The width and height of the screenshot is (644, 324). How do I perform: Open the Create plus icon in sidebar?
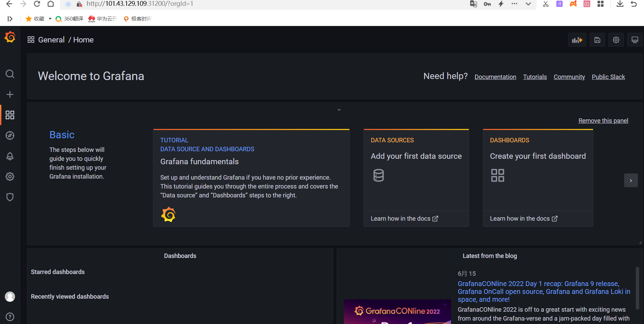click(x=10, y=94)
